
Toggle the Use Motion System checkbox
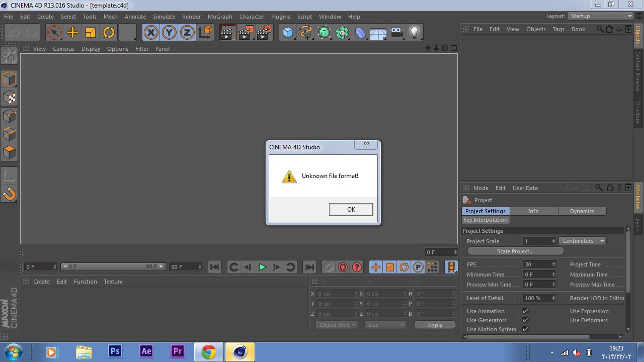click(525, 329)
